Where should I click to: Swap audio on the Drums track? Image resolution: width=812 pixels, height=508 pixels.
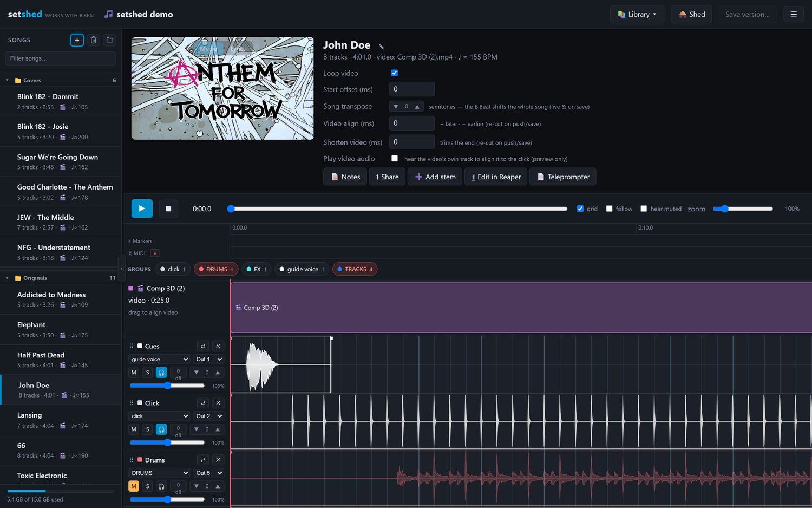pos(202,460)
